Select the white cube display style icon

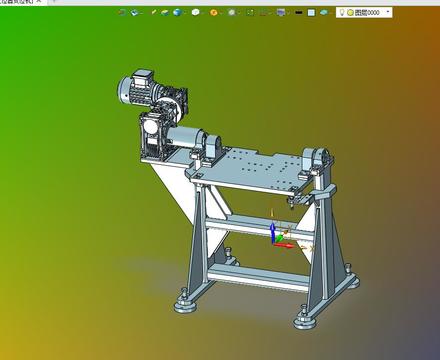click(x=196, y=13)
